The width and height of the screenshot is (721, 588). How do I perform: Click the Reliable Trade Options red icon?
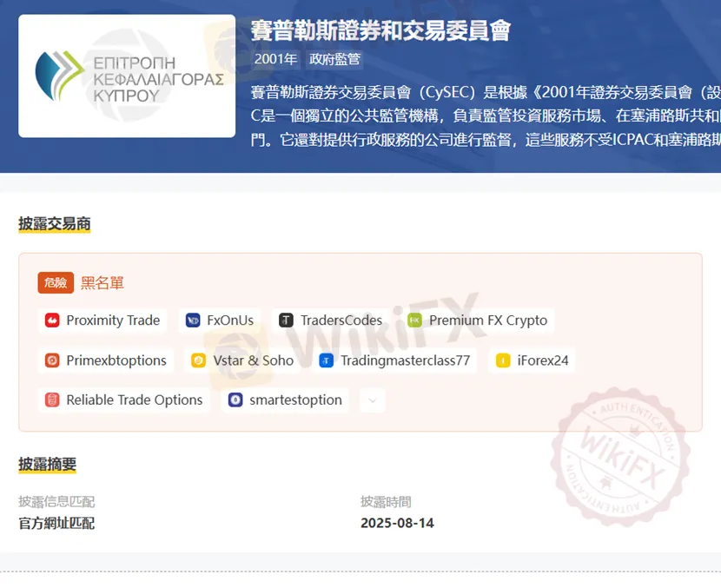pyautogui.click(x=52, y=400)
